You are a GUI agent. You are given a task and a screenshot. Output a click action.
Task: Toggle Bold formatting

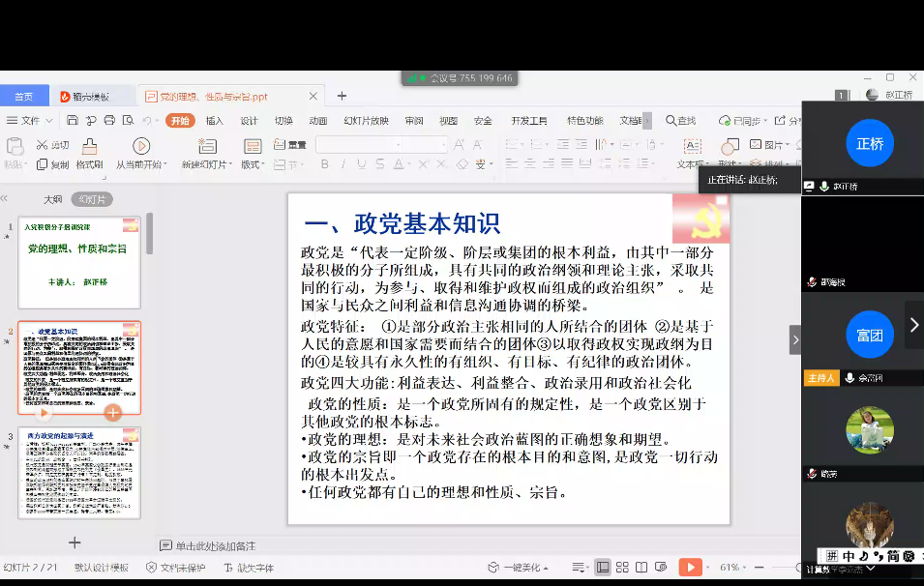click(323, 165)
